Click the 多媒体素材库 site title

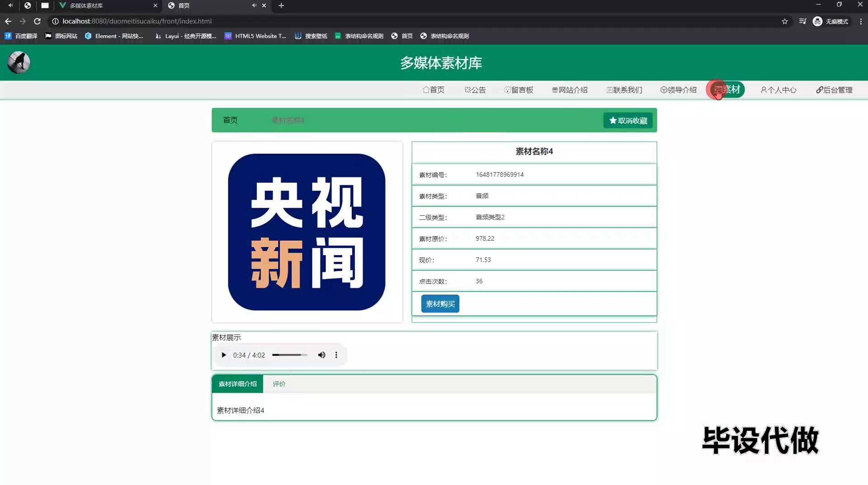(441, 63)
